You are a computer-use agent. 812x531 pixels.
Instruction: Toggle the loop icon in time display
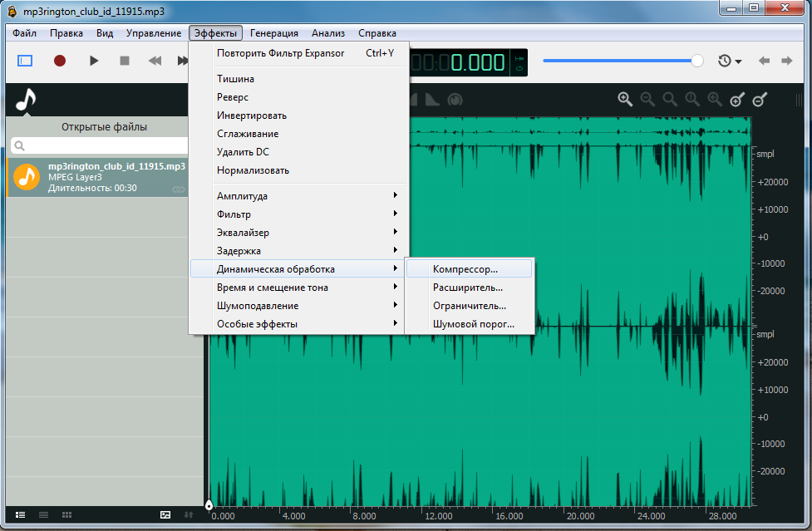519,69
